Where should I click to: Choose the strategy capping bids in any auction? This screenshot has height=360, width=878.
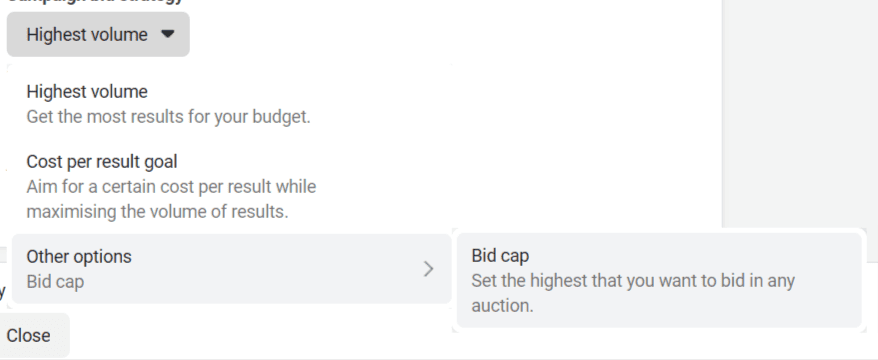[x=659, y=280]
